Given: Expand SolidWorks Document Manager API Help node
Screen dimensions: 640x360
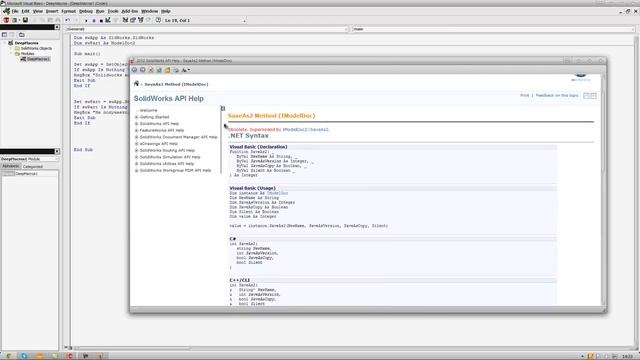Looking at the screenshot, I should [x=137, y=137].
